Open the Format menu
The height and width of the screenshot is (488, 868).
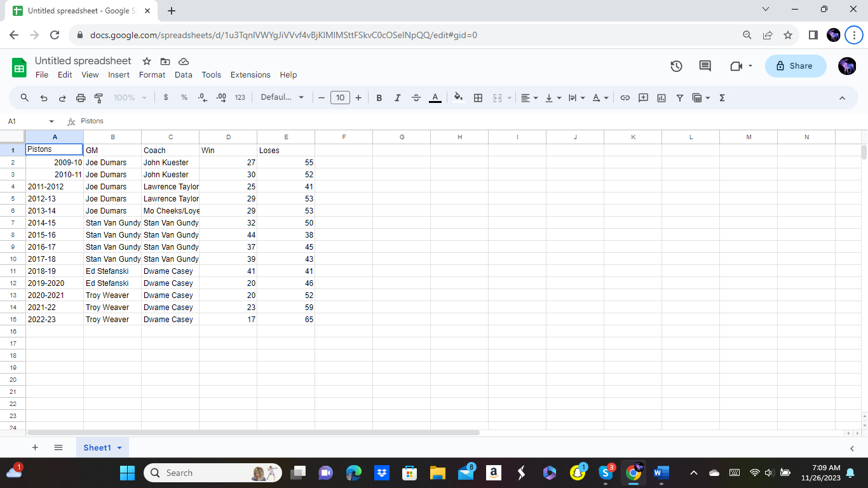coord(152,75)
